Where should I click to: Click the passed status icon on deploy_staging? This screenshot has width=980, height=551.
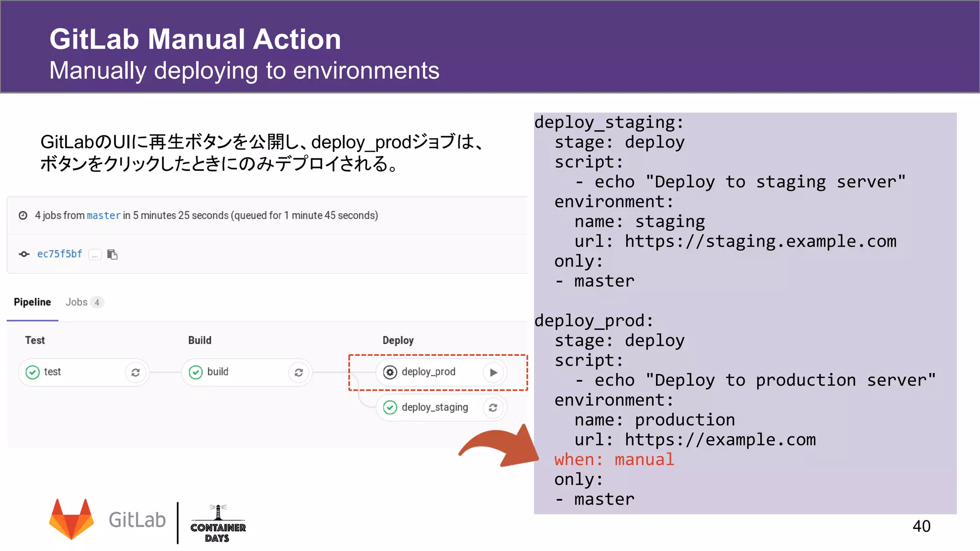[390, 408]
